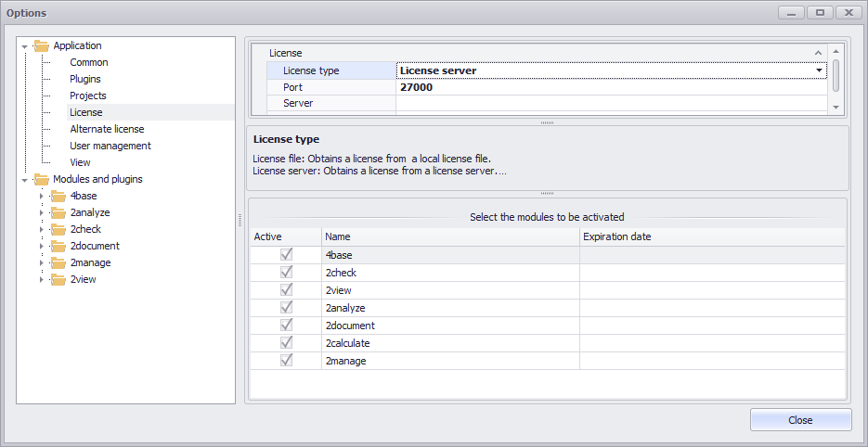Expand the 2check tree node
868x447 pixels.
pos(42,229)
